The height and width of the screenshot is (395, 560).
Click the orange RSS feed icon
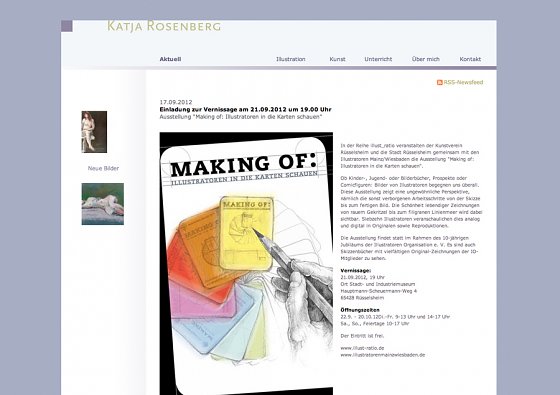tap(440, 82)
